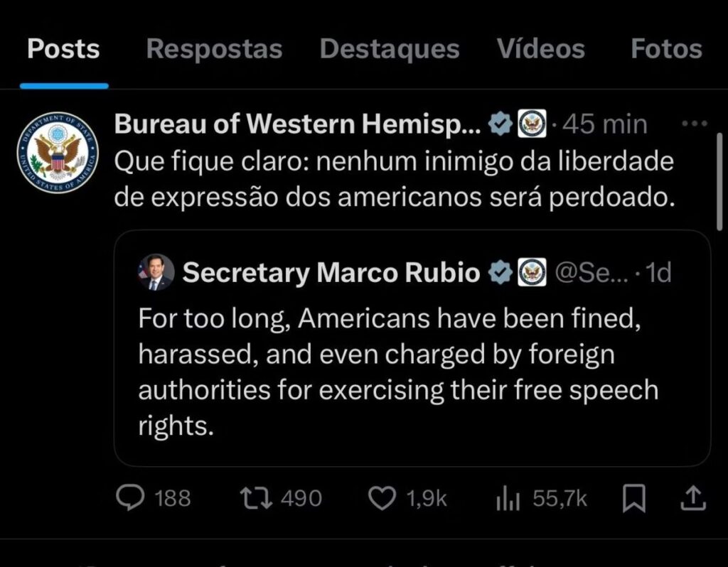This screenshot has width=728, height=567.
Task: Open the quoted Marco Rubio post text
Action: tap(398, 371)
